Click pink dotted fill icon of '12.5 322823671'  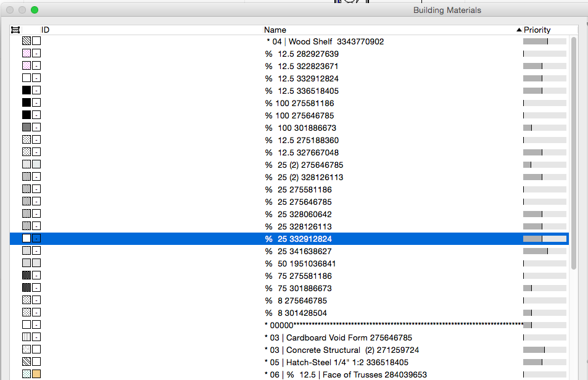27,65
